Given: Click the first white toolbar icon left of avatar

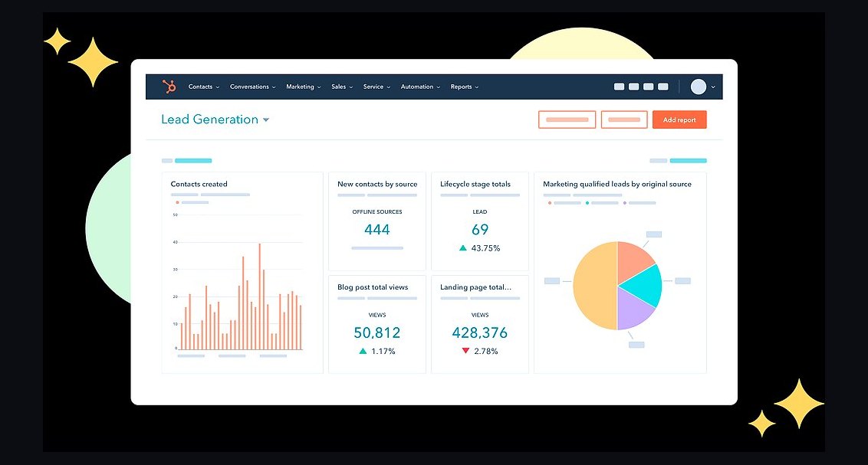Looking at the screenshot, I should click(620, 87).
